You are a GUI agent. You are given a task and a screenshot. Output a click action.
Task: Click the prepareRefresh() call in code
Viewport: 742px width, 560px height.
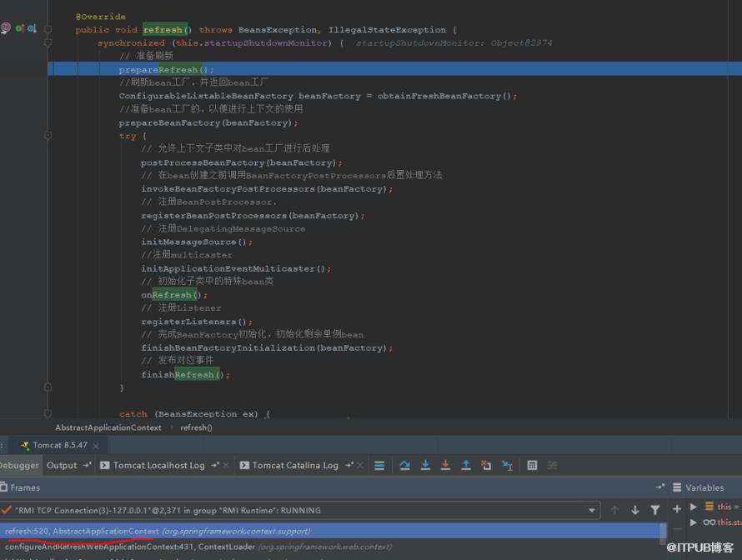166,69
